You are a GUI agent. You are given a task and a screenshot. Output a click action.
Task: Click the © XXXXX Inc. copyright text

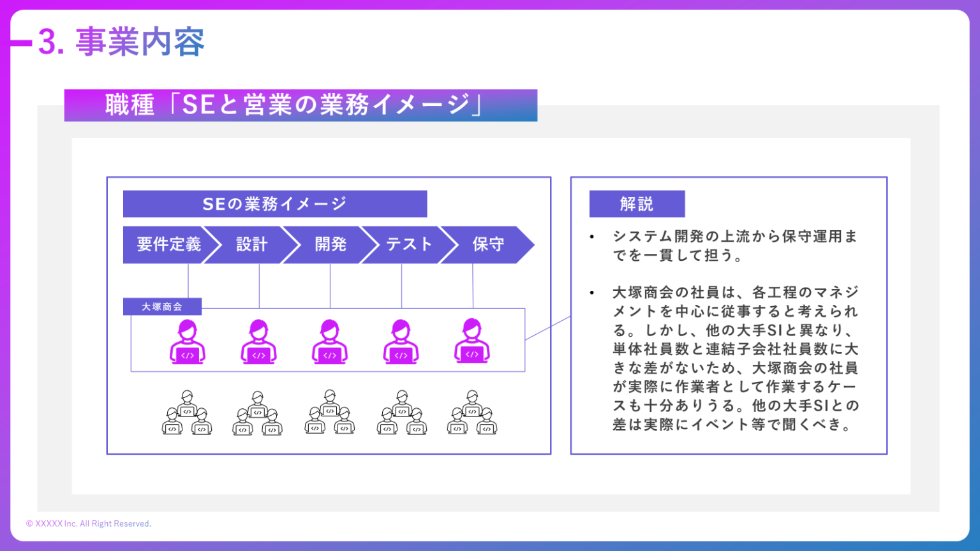[89, 523]
